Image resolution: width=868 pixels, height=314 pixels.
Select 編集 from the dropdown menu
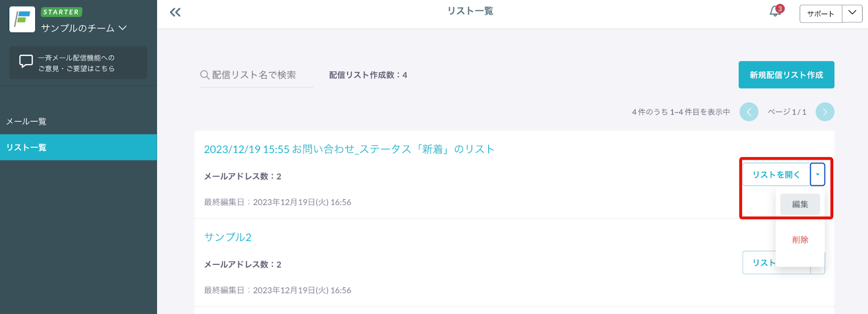pos(800,204)
